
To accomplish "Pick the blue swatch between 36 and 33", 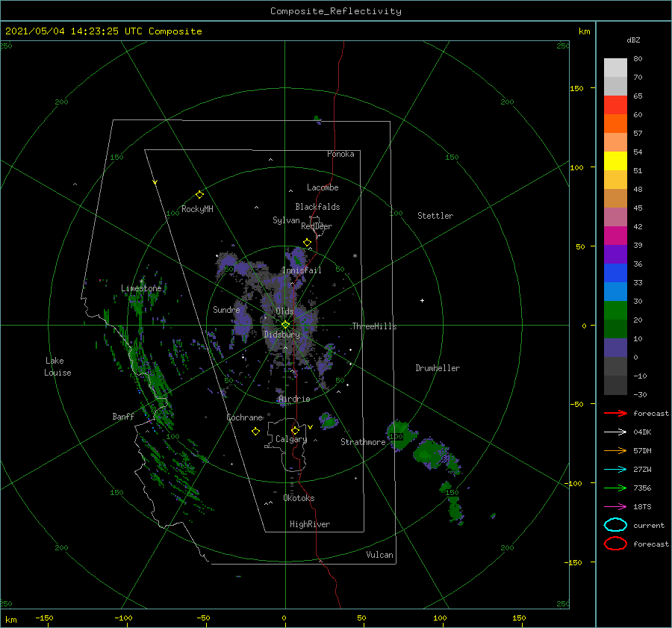I will tap(615, 273).
